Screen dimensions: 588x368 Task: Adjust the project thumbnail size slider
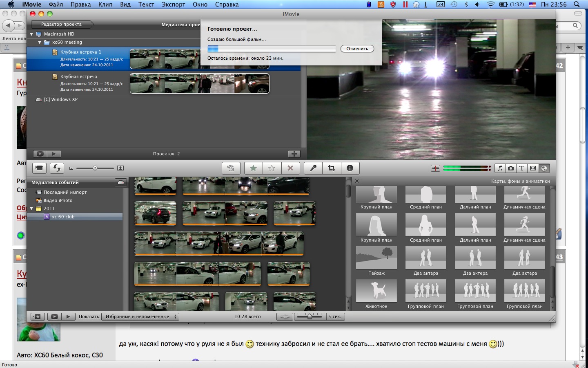click(95, 168)
